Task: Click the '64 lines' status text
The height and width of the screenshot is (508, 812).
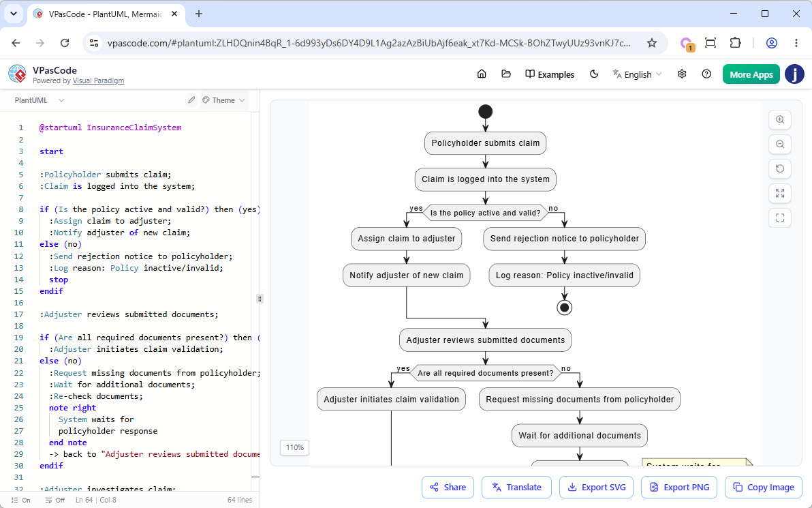Action: tap(240, 500)
